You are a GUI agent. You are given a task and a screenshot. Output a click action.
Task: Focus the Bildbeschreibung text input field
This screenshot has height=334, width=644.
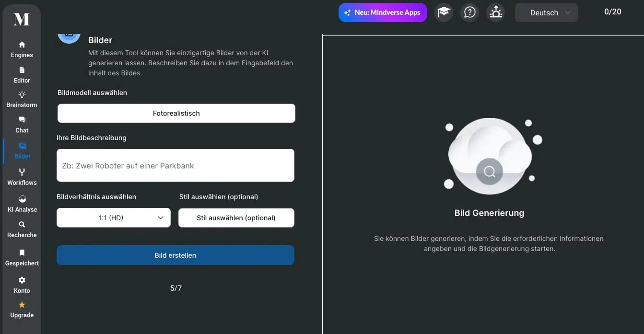point(175,166)
